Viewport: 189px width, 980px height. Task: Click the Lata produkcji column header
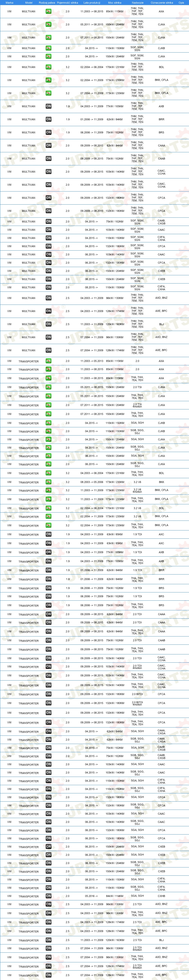(x=92, y=3)
